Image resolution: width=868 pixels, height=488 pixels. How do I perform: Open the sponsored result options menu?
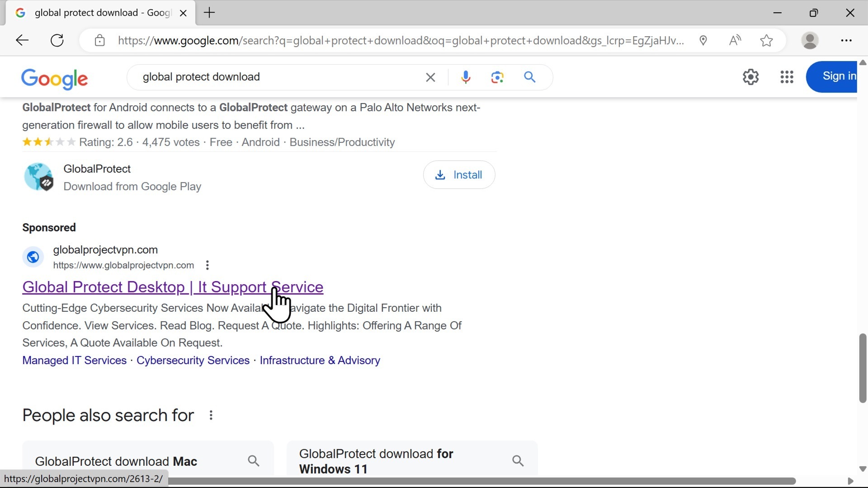coord(207,265)
